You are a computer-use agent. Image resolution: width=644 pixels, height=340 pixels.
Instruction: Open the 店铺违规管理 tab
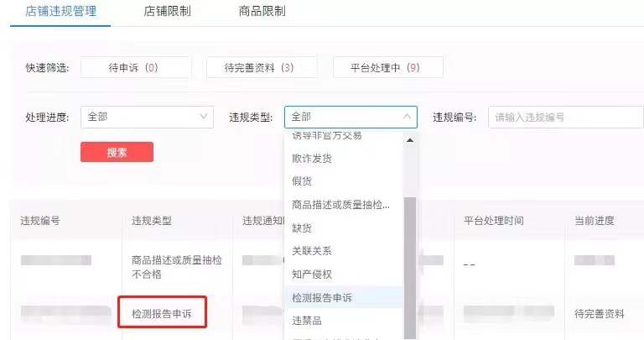tap(60, 11)
